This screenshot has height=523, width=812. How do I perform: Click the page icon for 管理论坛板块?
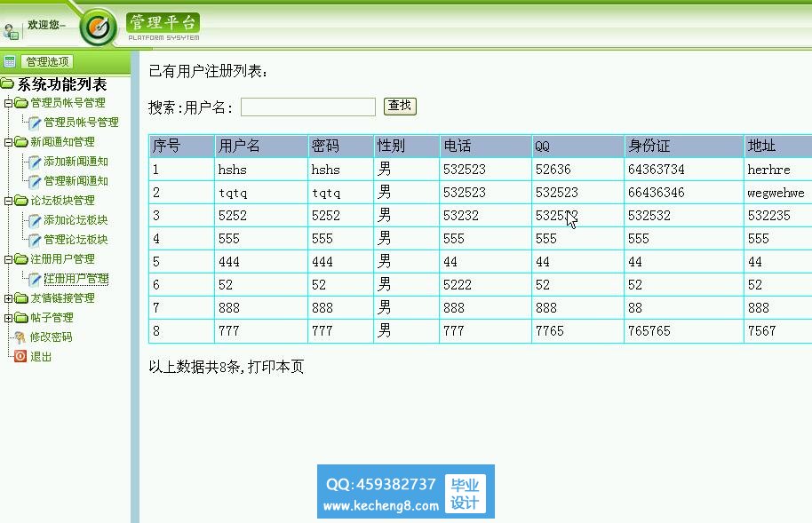click(x=34, y=240)
